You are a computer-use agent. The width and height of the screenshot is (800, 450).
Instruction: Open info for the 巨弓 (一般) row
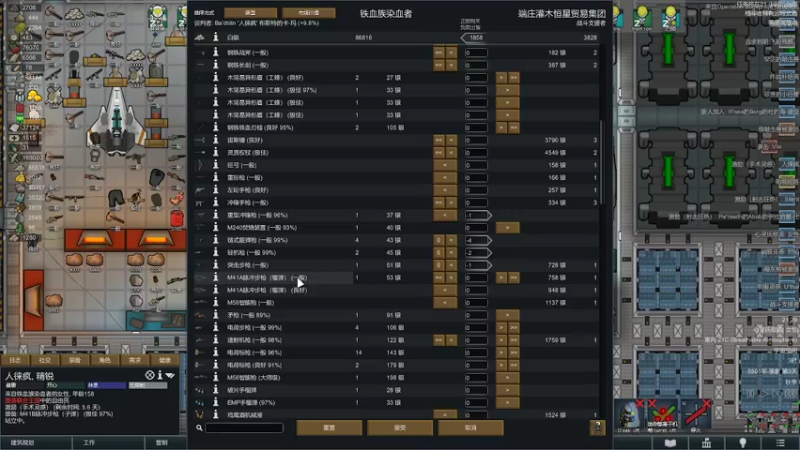[216, 165]
